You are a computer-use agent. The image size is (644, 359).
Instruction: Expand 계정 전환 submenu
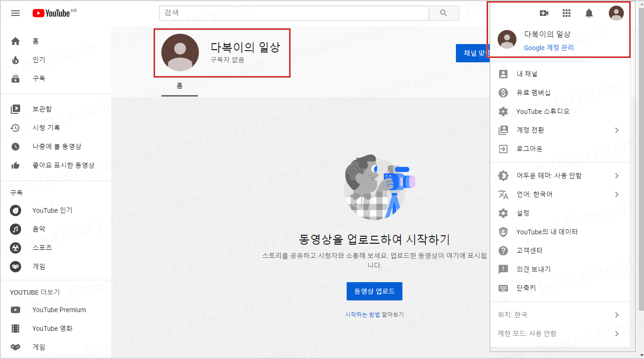pos(560,130)
